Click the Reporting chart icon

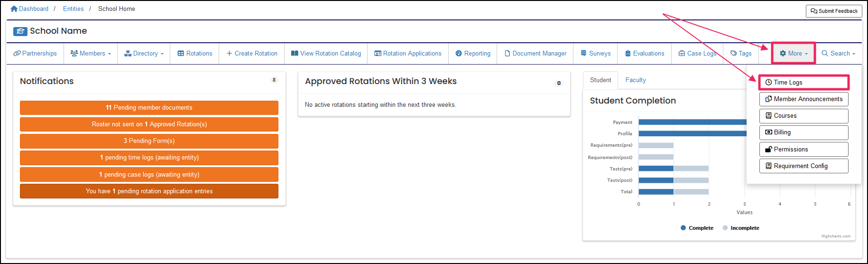459,53
